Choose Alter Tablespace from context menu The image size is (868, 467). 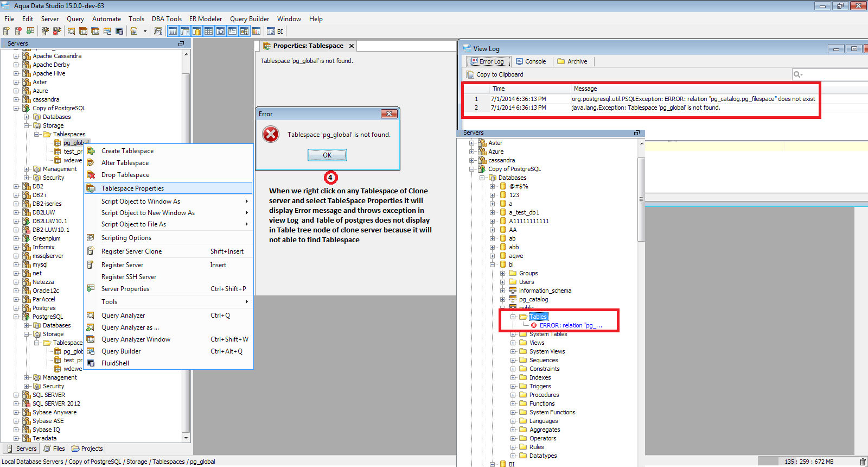tap(169, 163)
